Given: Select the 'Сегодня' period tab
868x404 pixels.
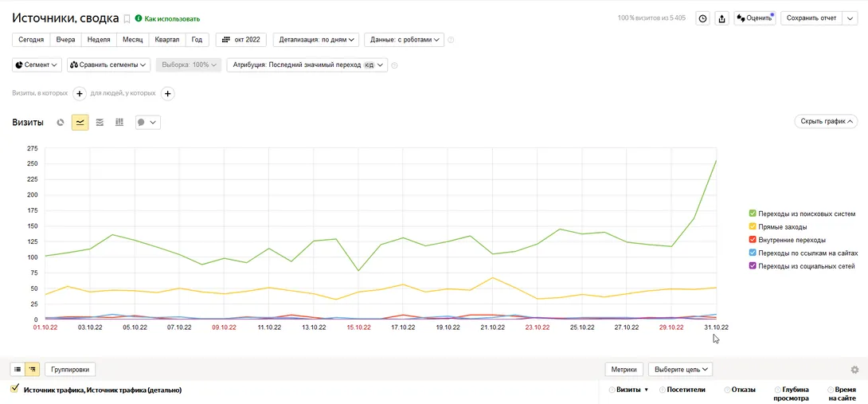Looking at the screenshot, I should point(31,40).
